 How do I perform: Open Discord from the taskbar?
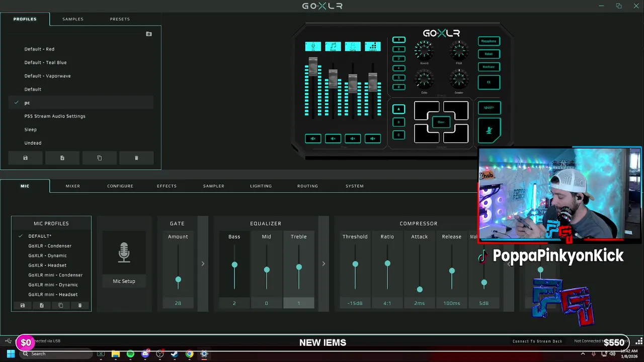pos(145,354)
